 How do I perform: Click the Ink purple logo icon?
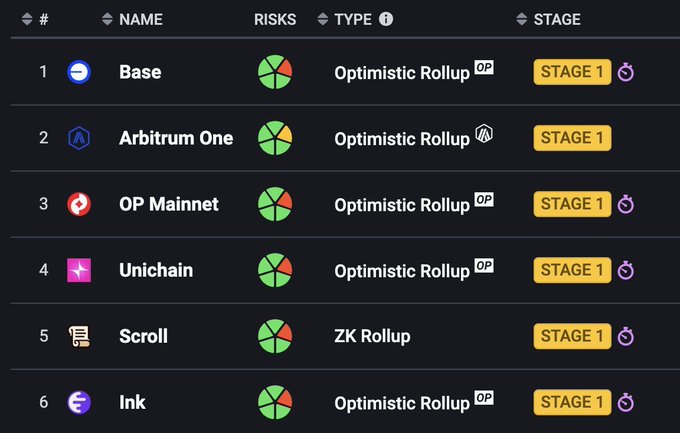78,402
